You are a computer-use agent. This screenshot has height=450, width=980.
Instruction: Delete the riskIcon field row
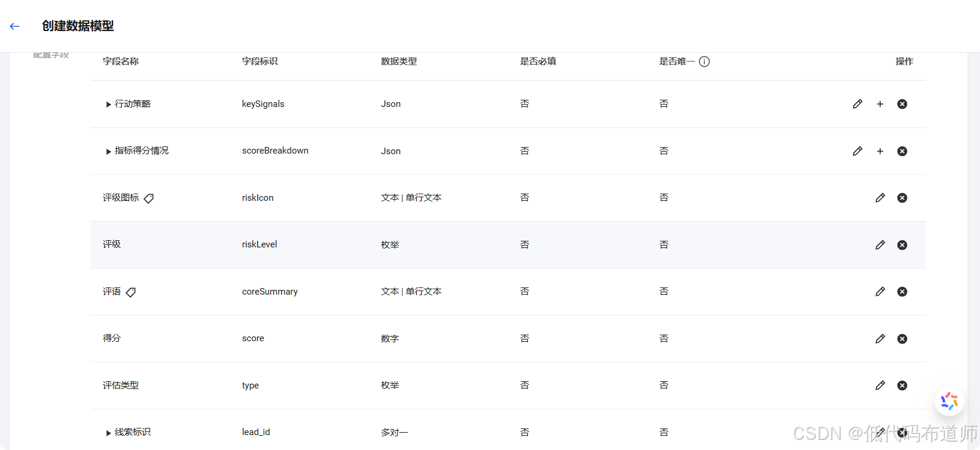tap(902, 198)
